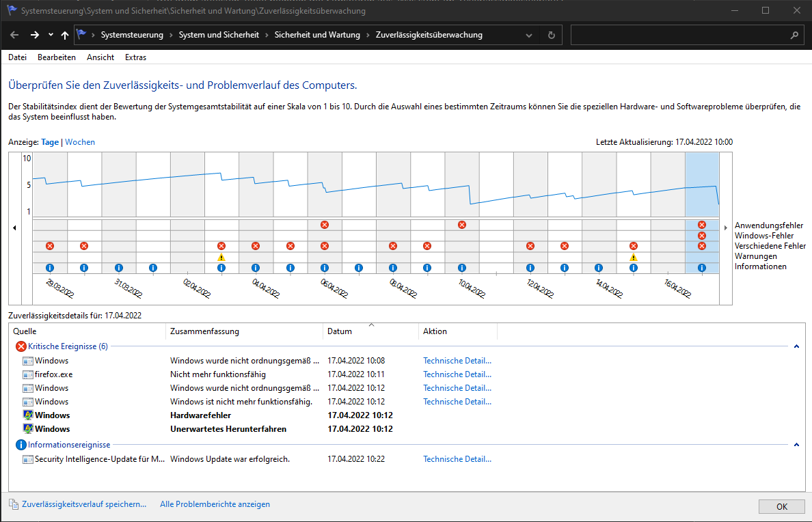Image resolution: width=812 pixels, height=522 pixels.
Task: Expand chevron after System und Sicherheit breadcrumb
Action: point(267,36)
